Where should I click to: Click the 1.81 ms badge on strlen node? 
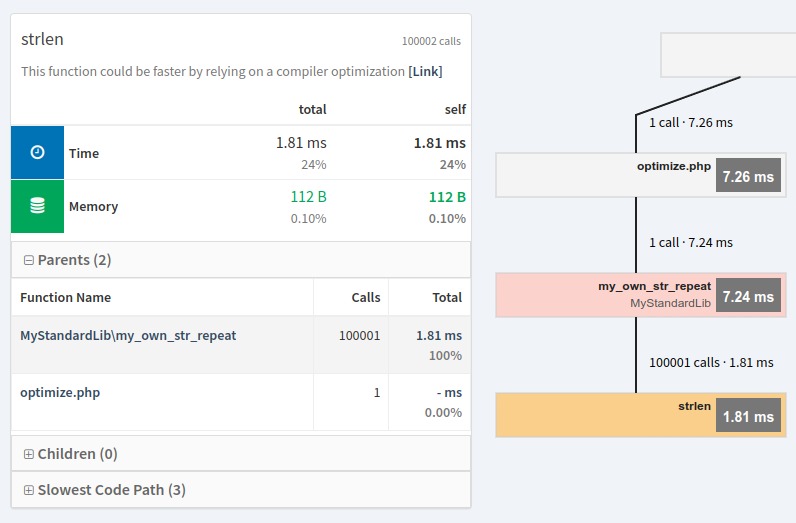[748, 415]
